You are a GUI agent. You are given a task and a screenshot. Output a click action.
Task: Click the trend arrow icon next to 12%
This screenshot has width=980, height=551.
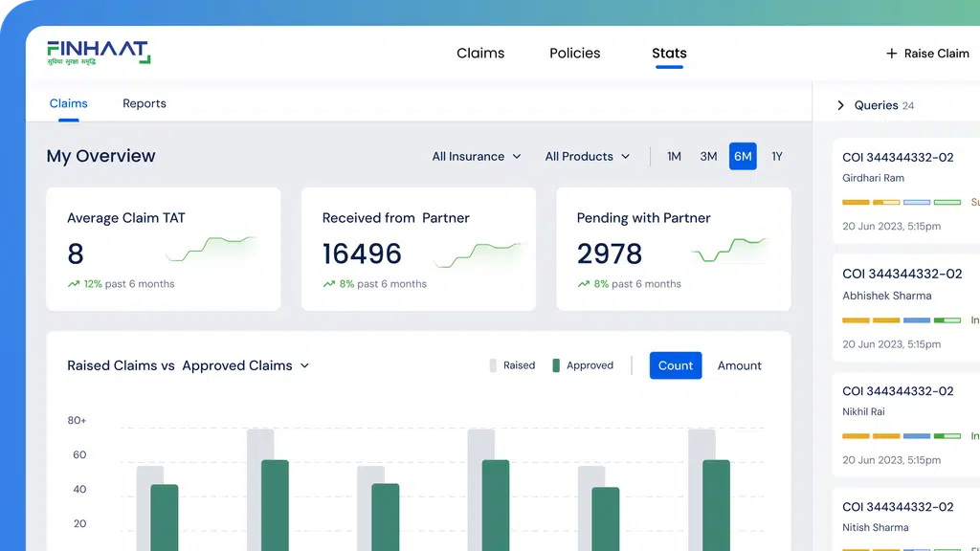pos(74,283)
